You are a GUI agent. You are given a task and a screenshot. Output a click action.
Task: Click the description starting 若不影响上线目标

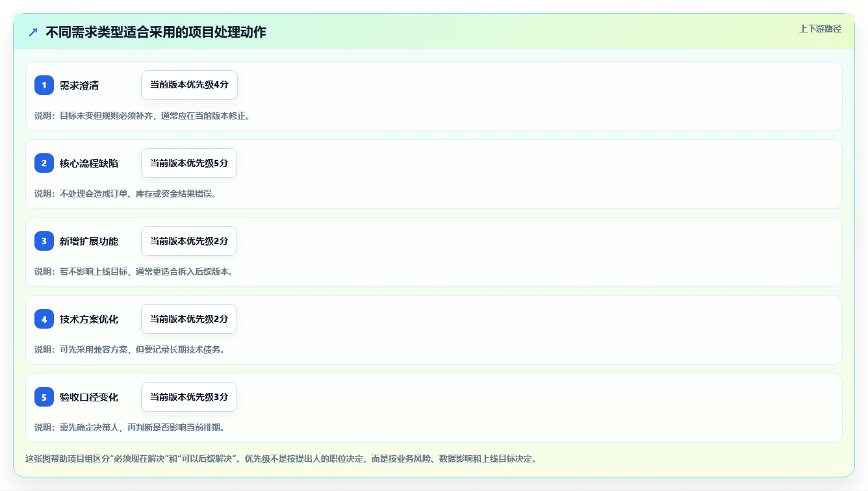click(134, 271)
